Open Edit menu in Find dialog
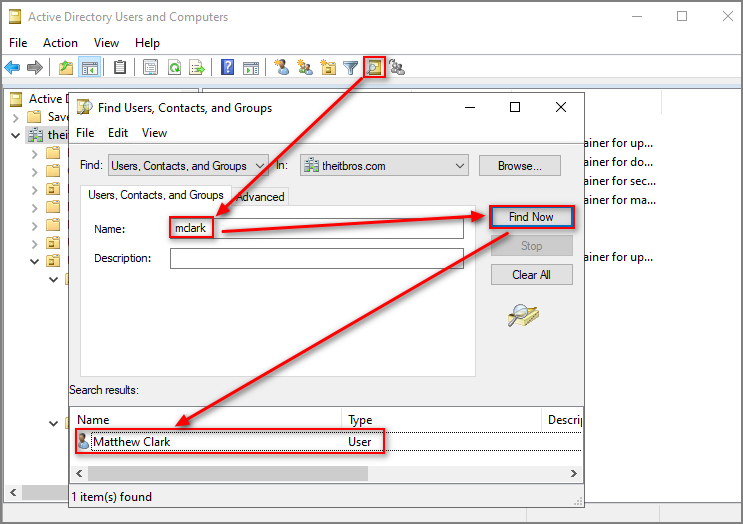Screen dimensions: 743x524 point(118,133)
